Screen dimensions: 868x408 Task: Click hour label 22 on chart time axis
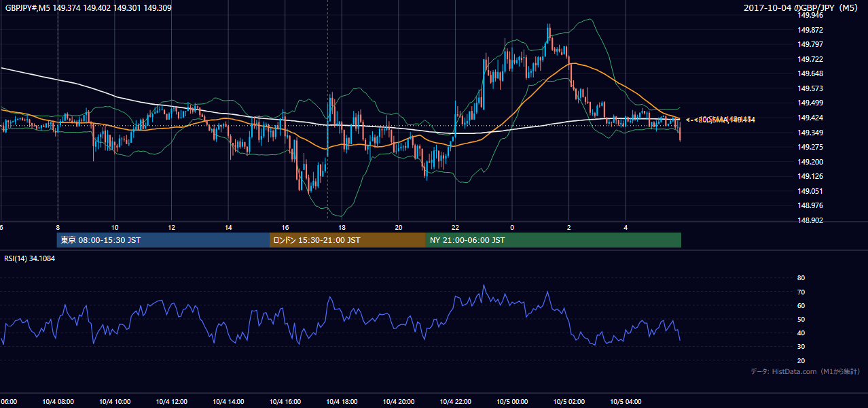[x=455, y=227]
